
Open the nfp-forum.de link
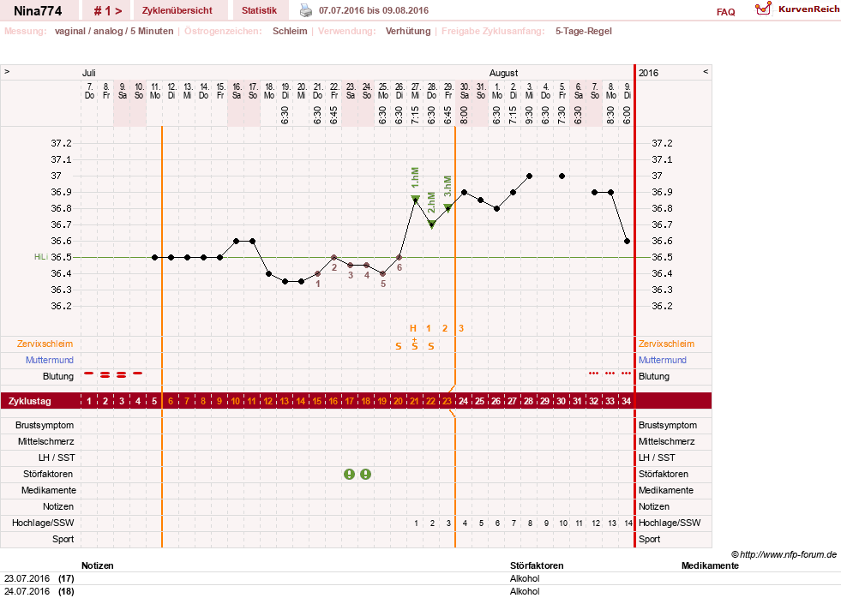[x=788, y=554]
